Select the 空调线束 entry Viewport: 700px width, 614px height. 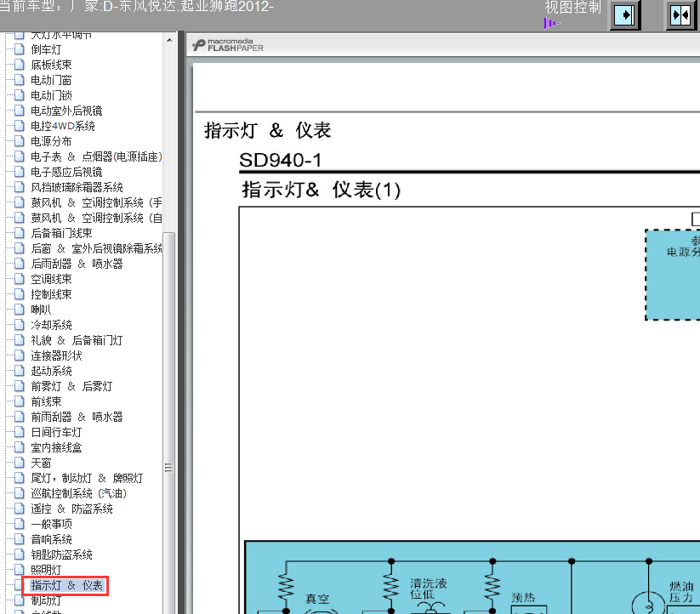click(x=51, y=279)
